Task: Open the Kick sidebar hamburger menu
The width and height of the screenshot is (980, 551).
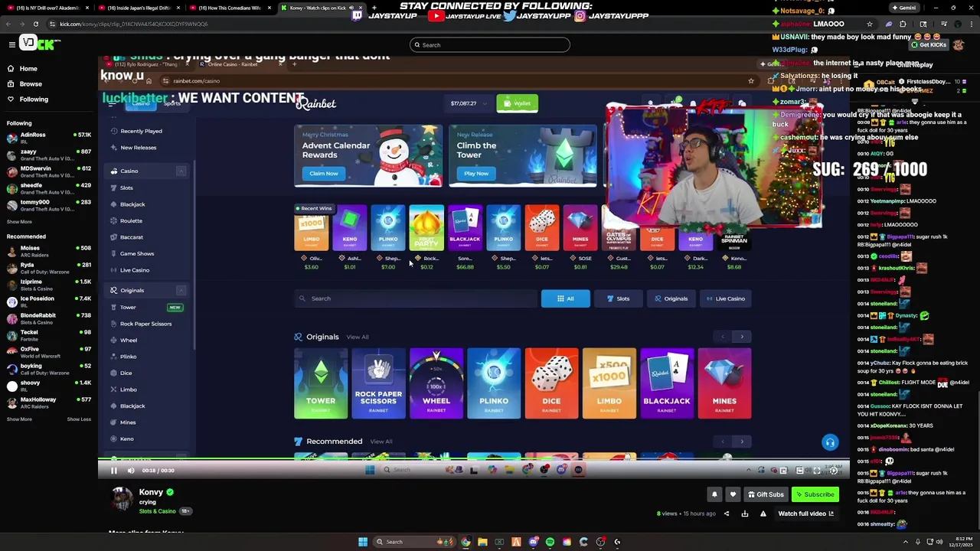Action: (11, 44)
